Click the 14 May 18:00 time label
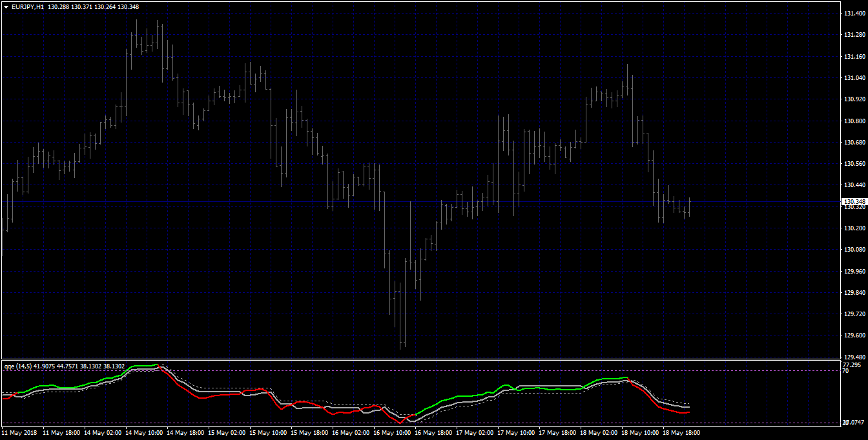This screenshot has width=868, height=440. pos(185,433)
